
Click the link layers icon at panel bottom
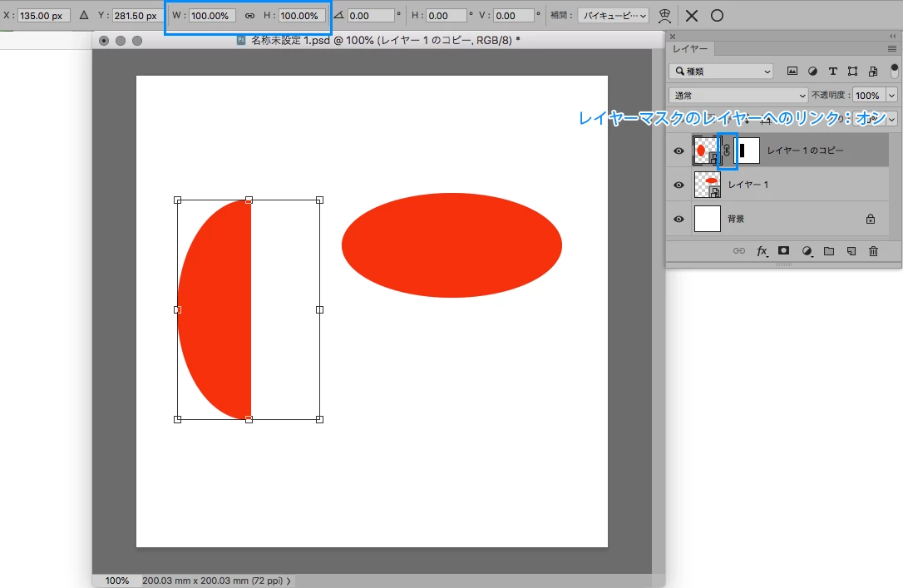point(739,251)
